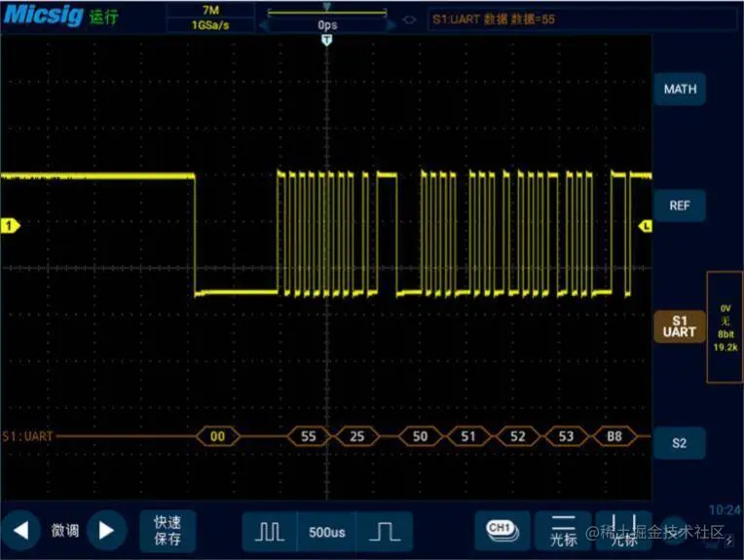Viewport: 744px width, 560px height.
Task: Select decoded byte 53
Action: 566,436
